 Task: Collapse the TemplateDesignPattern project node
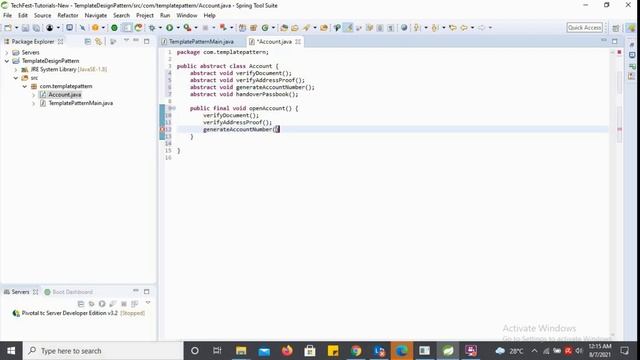(x=7, y=61)
